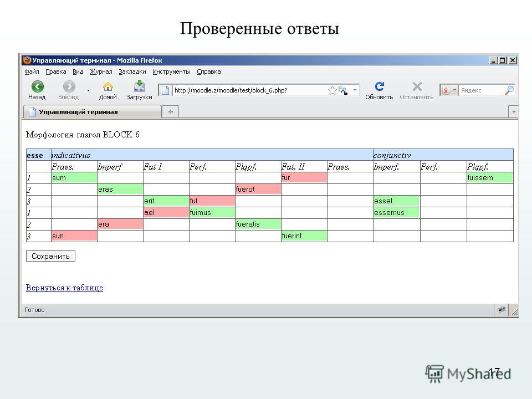The height and width of the screenshot is (399, 532).
Task: Click the Остановить stop icon
Action: (417, 86)
